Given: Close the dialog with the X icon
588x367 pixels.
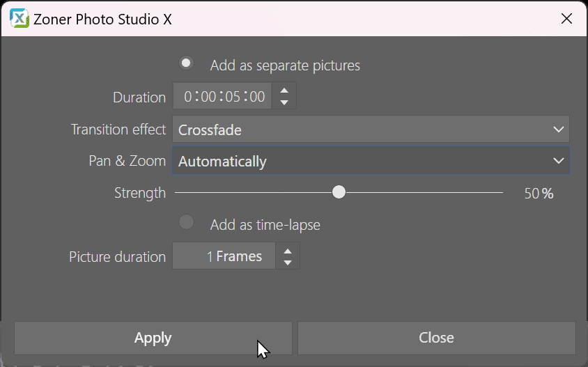Looking at the screenshot, I should [567, 19].
